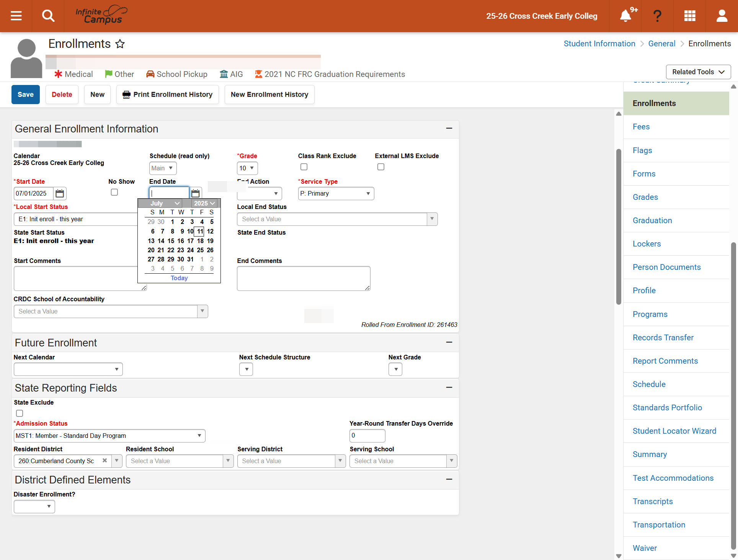
Task: Open the help question mark
Action: tap(657, 16)
